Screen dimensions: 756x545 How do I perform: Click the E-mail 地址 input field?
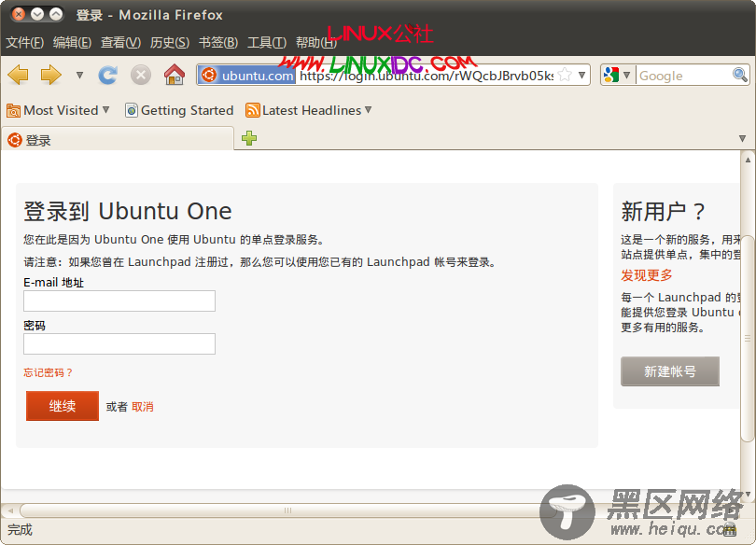coord(119,300)
